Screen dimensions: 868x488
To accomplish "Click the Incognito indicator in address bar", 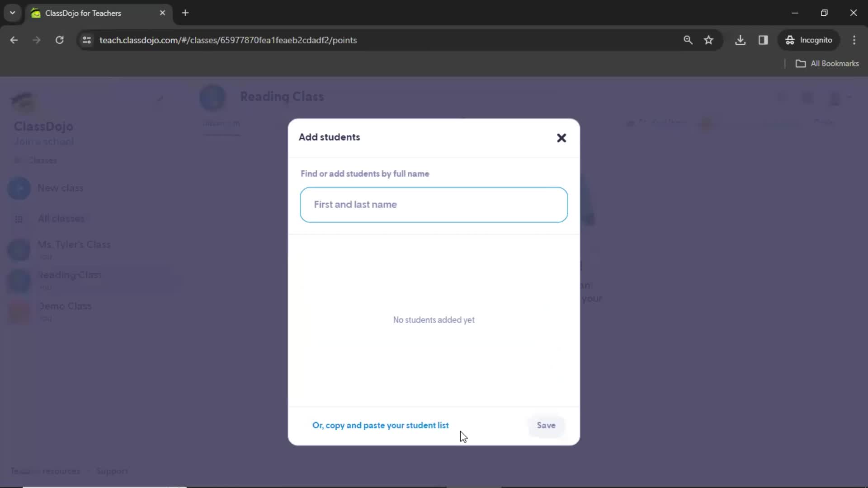I will [811, 40].
